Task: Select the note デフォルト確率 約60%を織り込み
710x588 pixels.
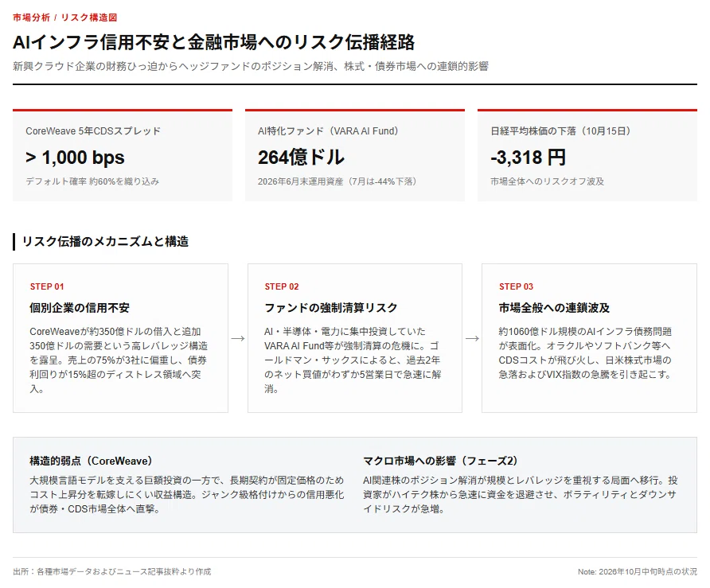Action: tap(92, 181)
